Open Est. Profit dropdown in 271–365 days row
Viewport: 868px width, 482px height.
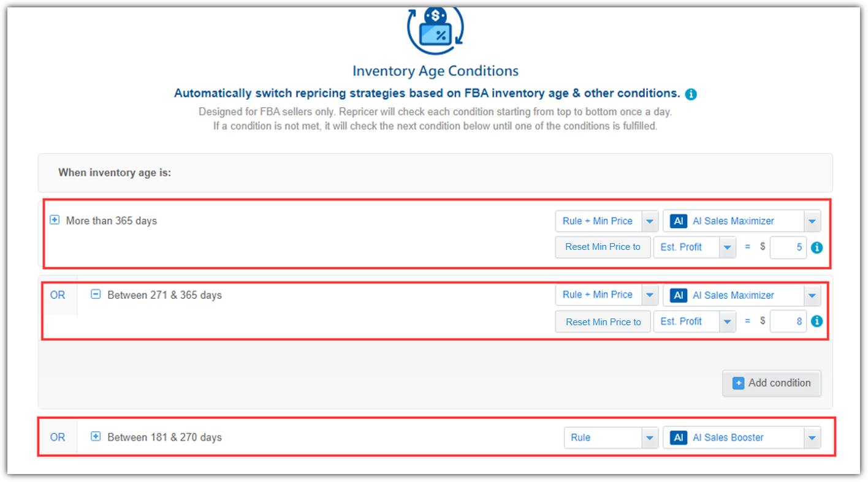click(x=694, y=322)
